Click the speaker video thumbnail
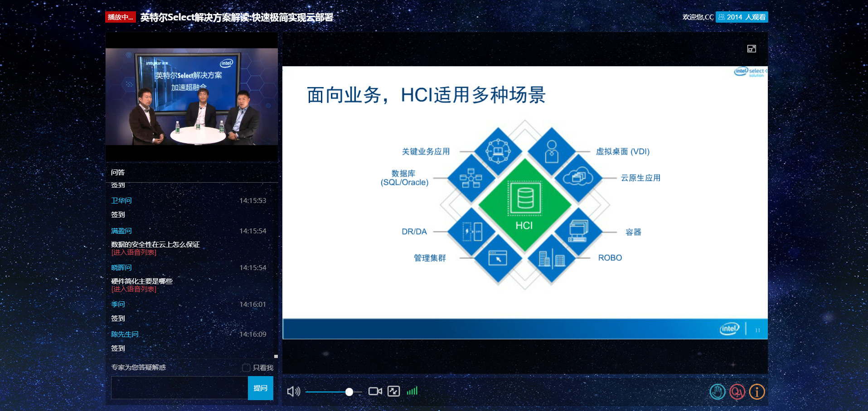This screenshot has width=868, height=411. (x=192, y=97)
